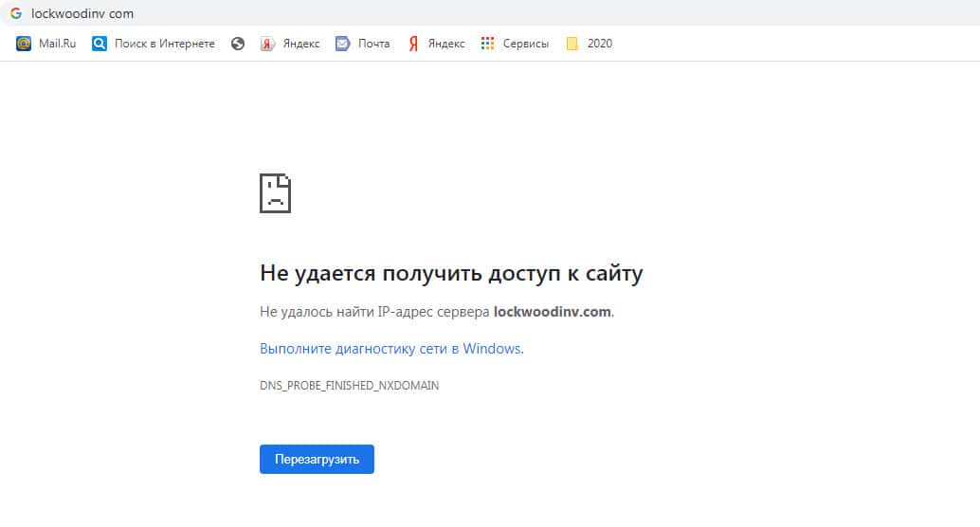Viewport: 980px width, 527px height.
Task: Click the bold lockwoodinv.com domain in the error message
Action: tap(552, 312)
